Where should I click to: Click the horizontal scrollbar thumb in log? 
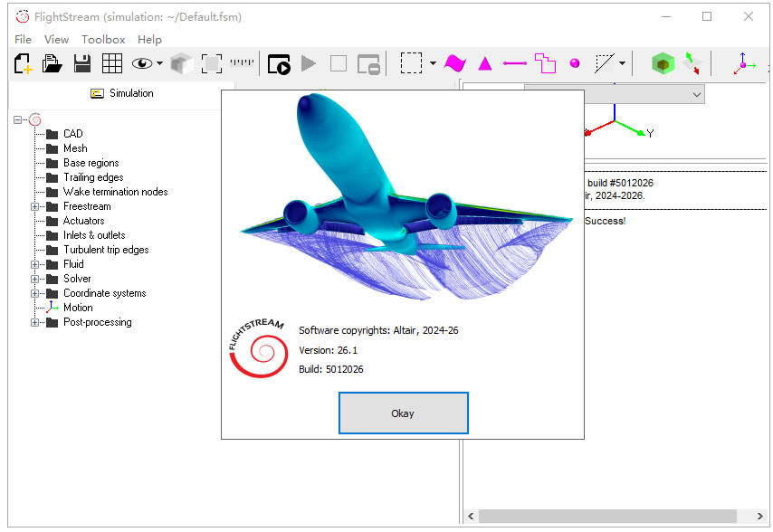607,516
